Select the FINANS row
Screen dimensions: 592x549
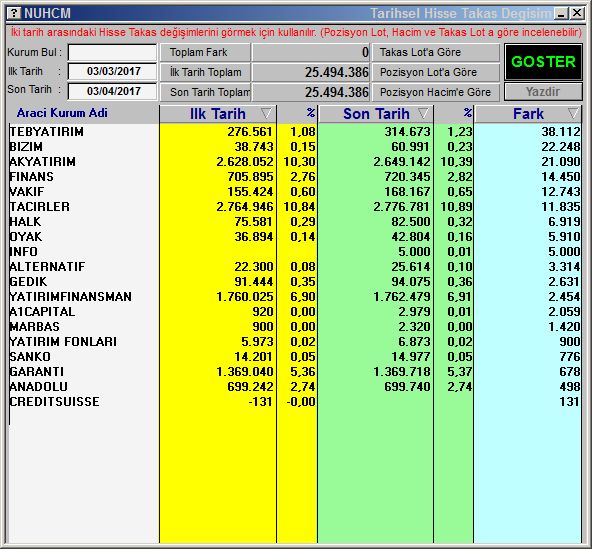tap(295, 177)
